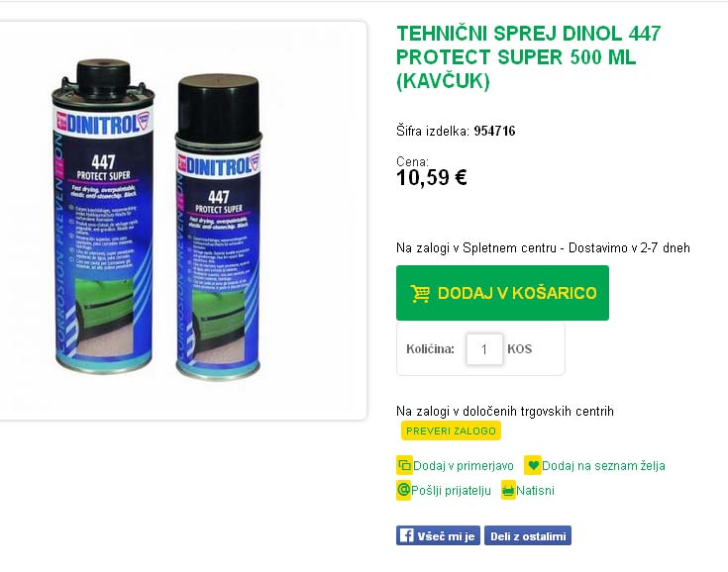The image size is (728, 572).
Task: Click the right Dinitrol aerosol spray can
Action: pos(219,226)
